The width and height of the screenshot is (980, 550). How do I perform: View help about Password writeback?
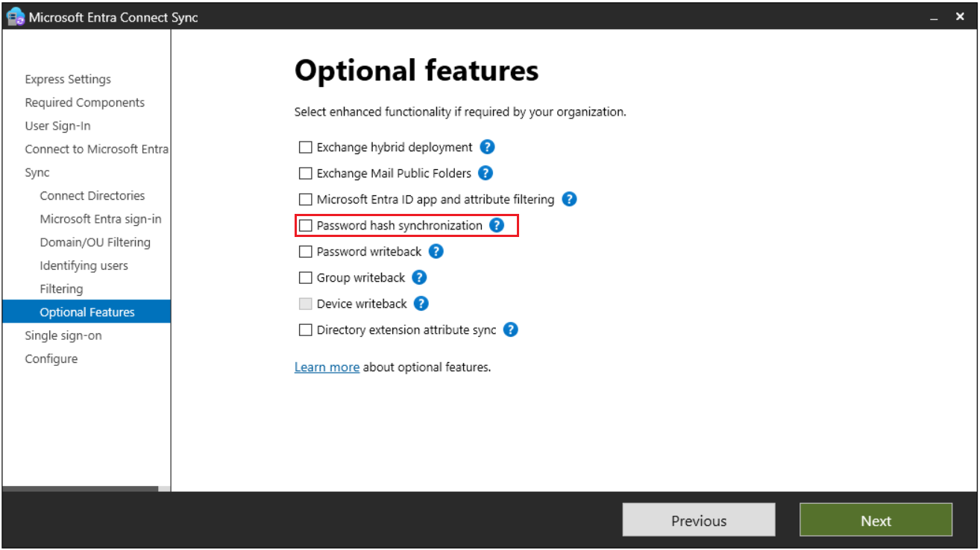click(x=436, y=251)
